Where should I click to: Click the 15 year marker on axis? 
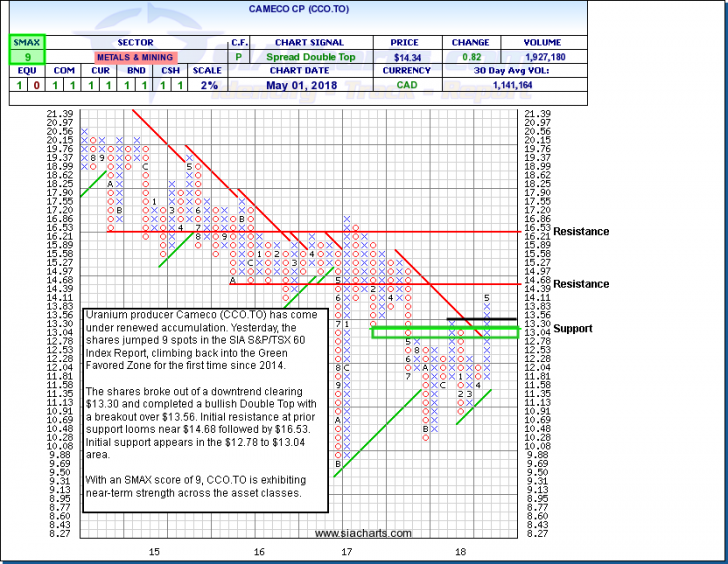coord(153,551)
